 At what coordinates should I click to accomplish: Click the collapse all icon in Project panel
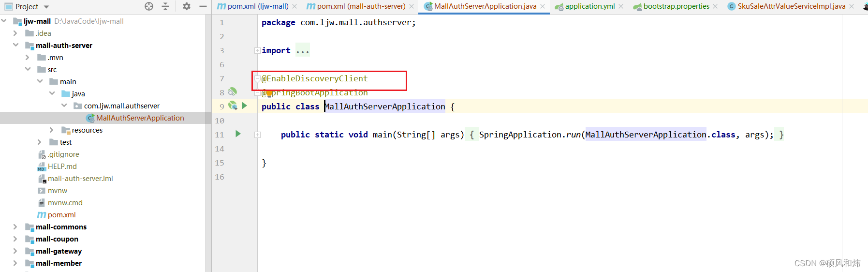click(165, 6)
